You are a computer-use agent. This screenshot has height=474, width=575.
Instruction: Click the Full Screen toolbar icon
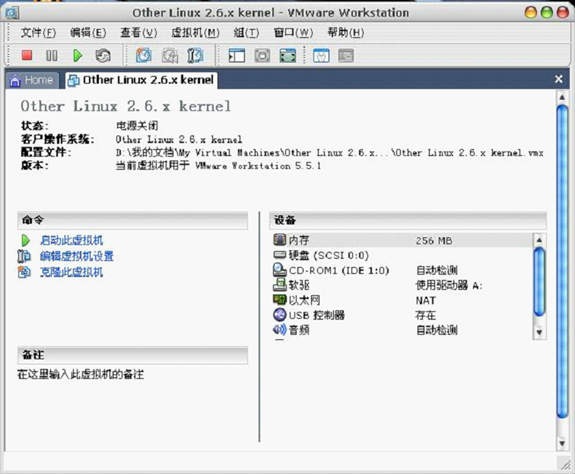pyautogui.click(x=288, y=56)
